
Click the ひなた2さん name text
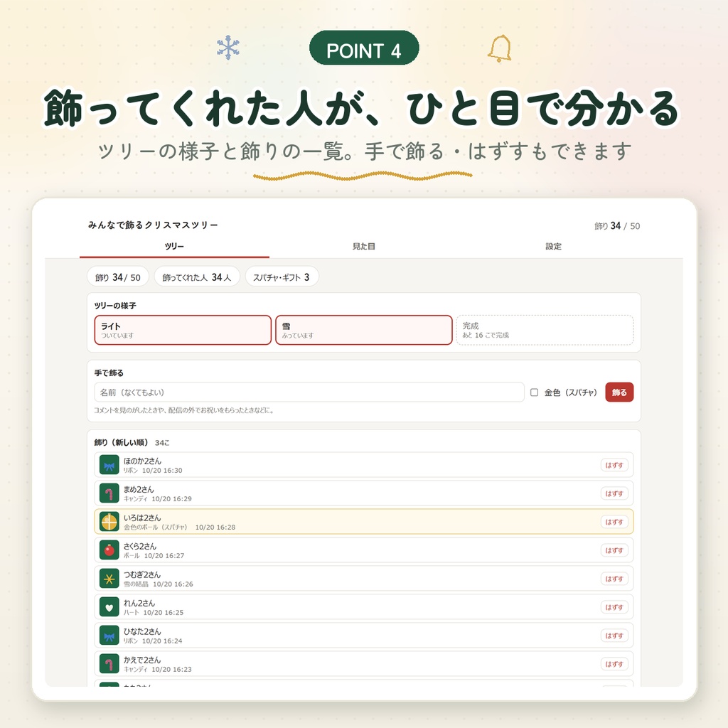[142, 631]
